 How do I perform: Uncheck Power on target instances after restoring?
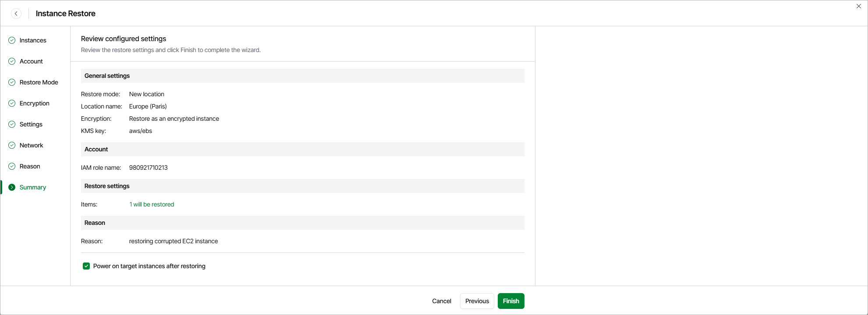[x=86, y=266]
